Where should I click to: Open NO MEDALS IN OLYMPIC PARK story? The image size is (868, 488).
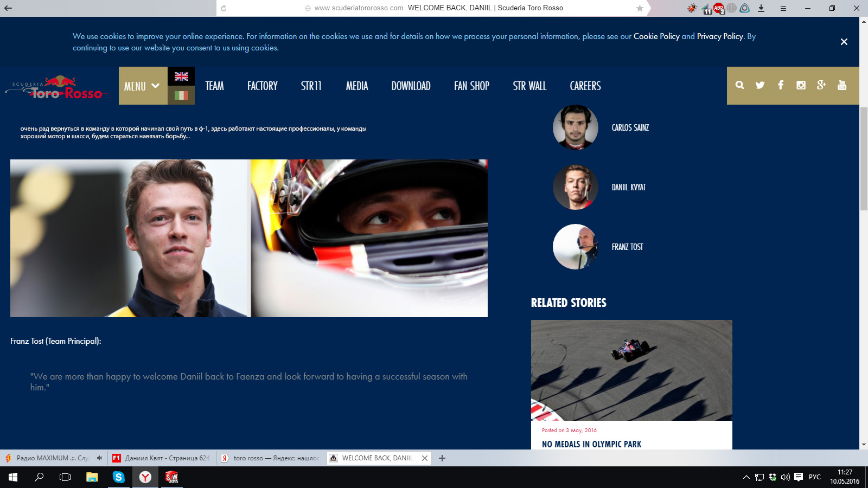(591, 444)
